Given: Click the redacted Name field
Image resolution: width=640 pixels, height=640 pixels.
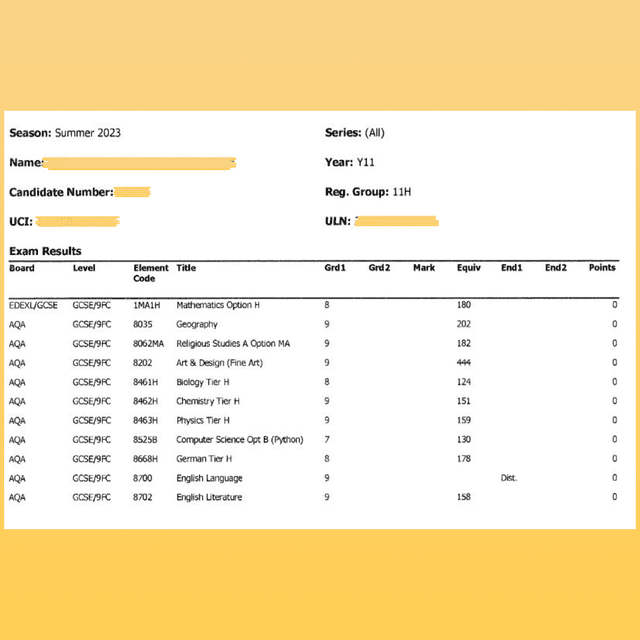Looking at the screenshot, I should click(x=140, y=162).
